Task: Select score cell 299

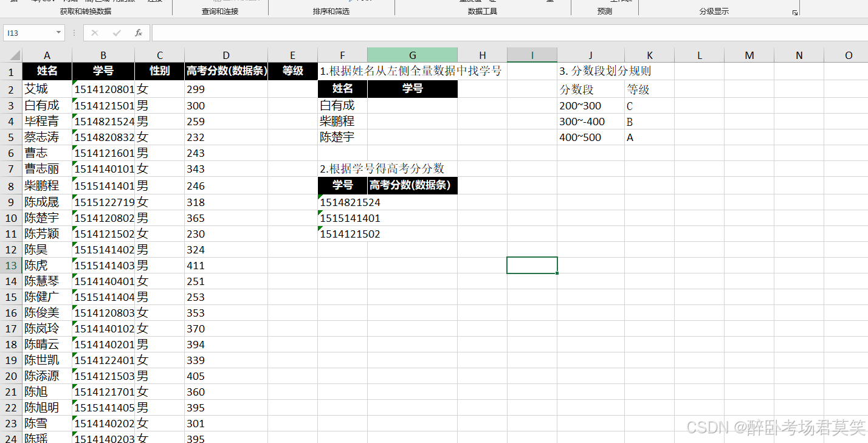Action: 226,89
